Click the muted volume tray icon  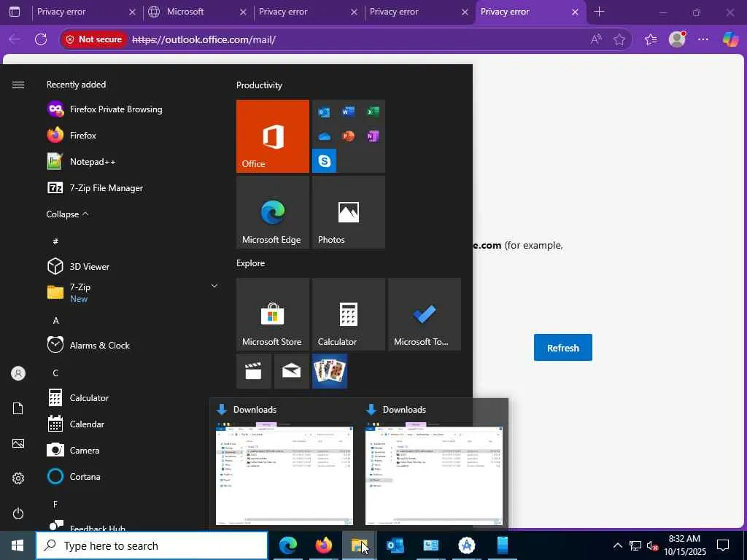point(652,545)
